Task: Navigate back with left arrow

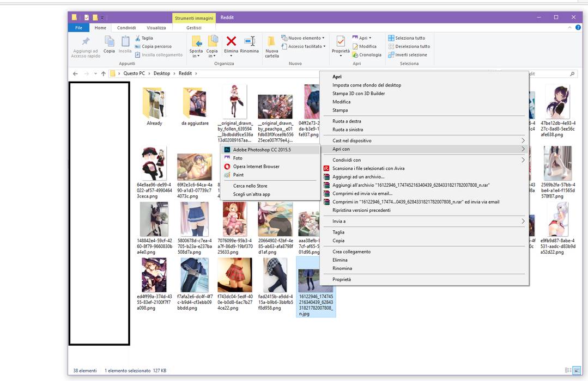Action: coord(75,73)
